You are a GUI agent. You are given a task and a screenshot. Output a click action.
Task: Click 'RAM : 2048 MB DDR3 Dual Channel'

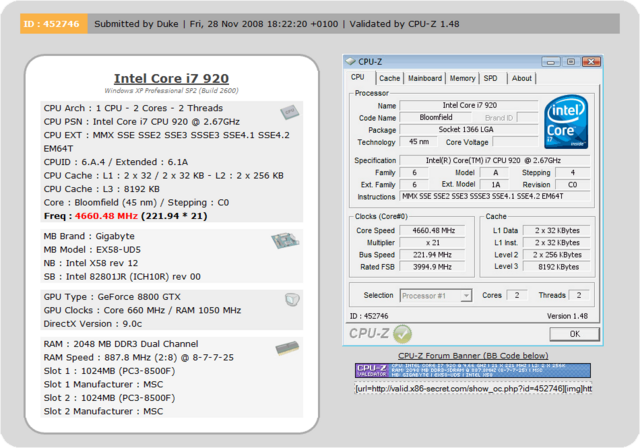coord(121,344)
